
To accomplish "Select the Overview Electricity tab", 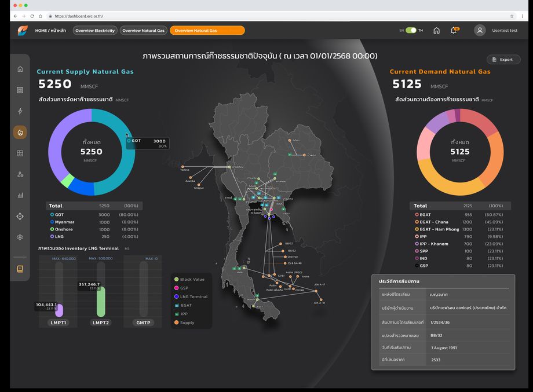I will click(95, 31).
